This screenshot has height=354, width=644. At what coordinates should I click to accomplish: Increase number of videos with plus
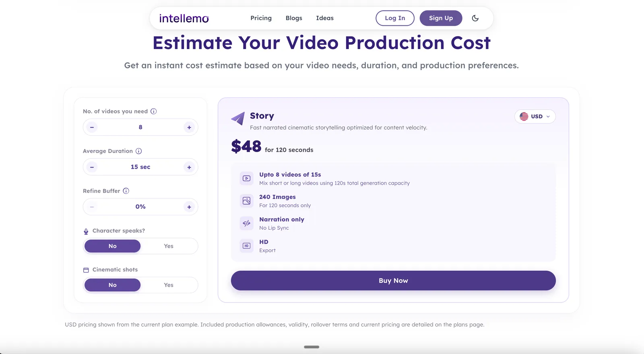189,128
